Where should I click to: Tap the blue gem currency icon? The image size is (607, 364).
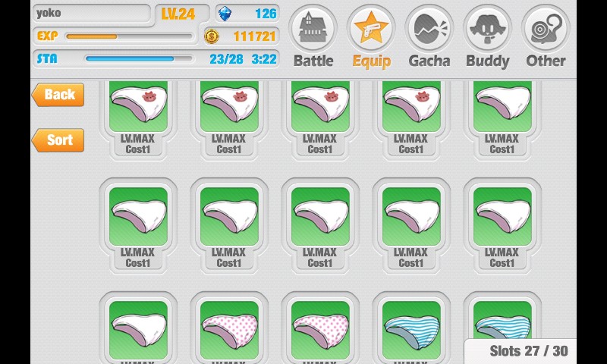(225, 14)
